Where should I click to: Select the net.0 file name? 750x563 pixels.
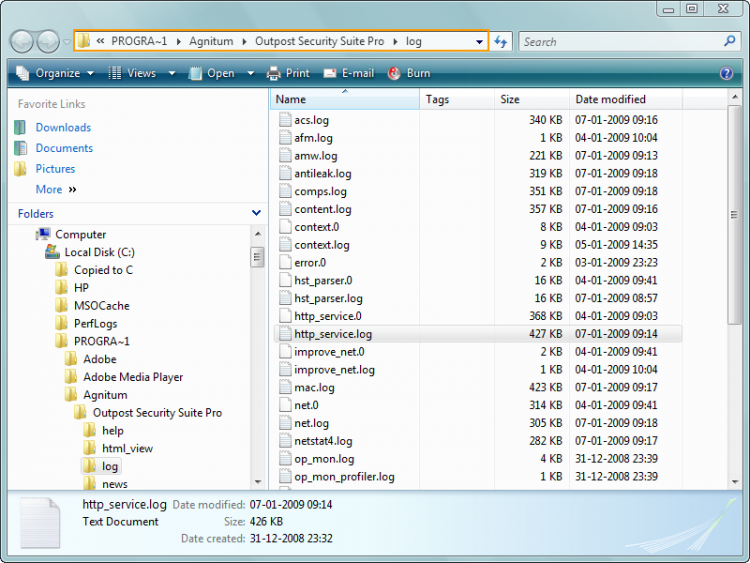(306, 405)
